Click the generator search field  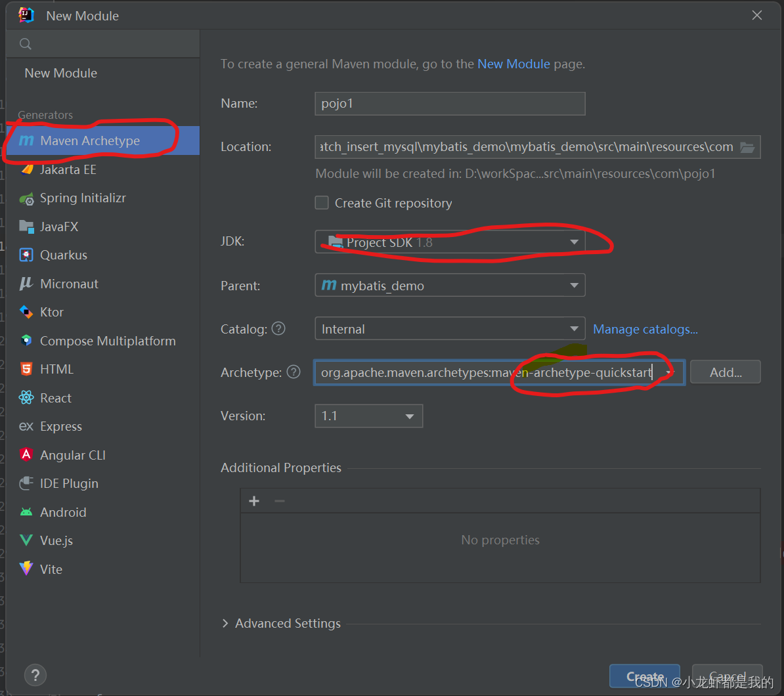[103, 44]
